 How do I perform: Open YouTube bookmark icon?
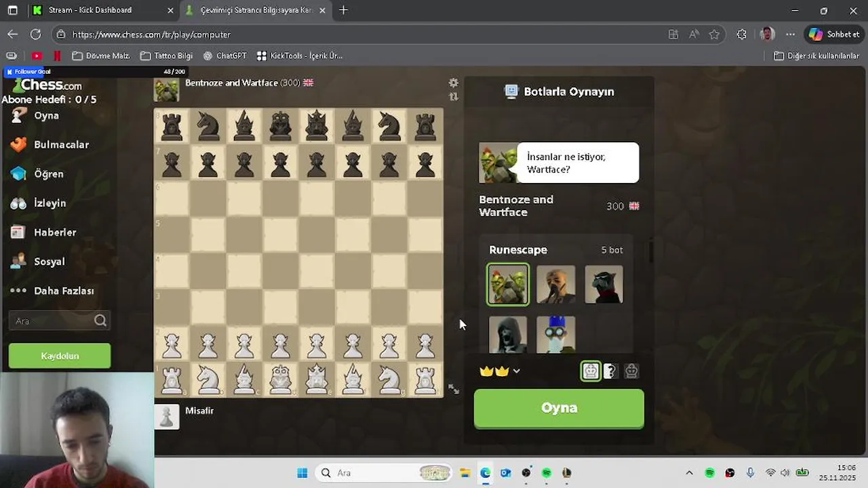point(37,56)
